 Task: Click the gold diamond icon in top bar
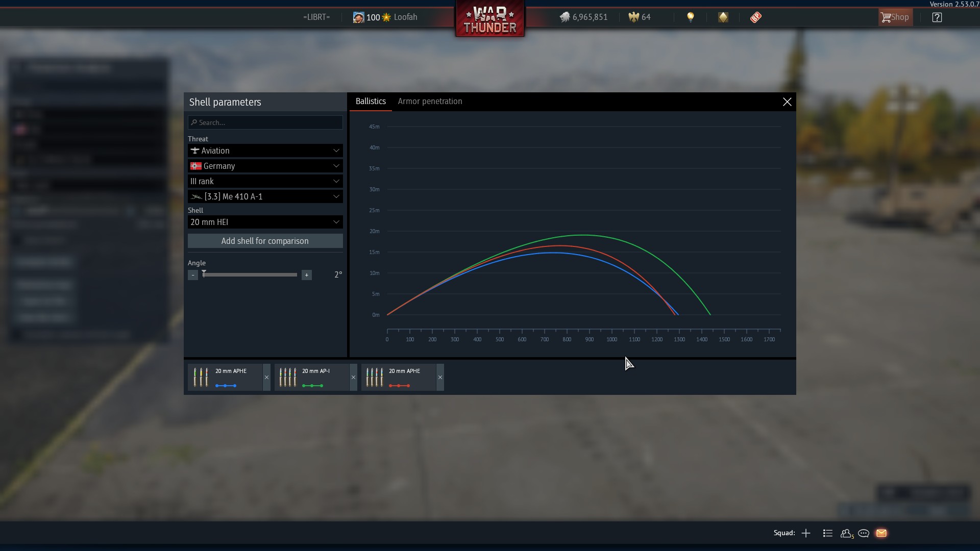coord(723,17)
